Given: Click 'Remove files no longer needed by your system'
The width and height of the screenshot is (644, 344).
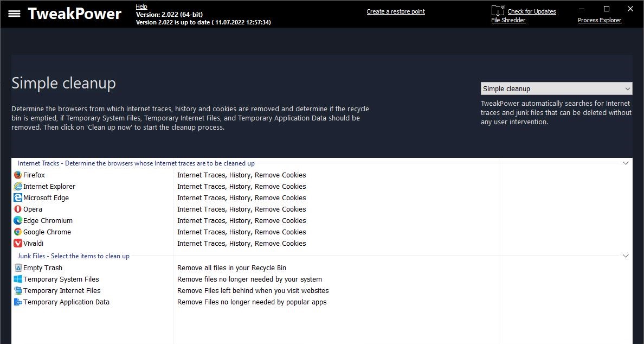Looking at the screenshot, I should [x=250, y=279].
